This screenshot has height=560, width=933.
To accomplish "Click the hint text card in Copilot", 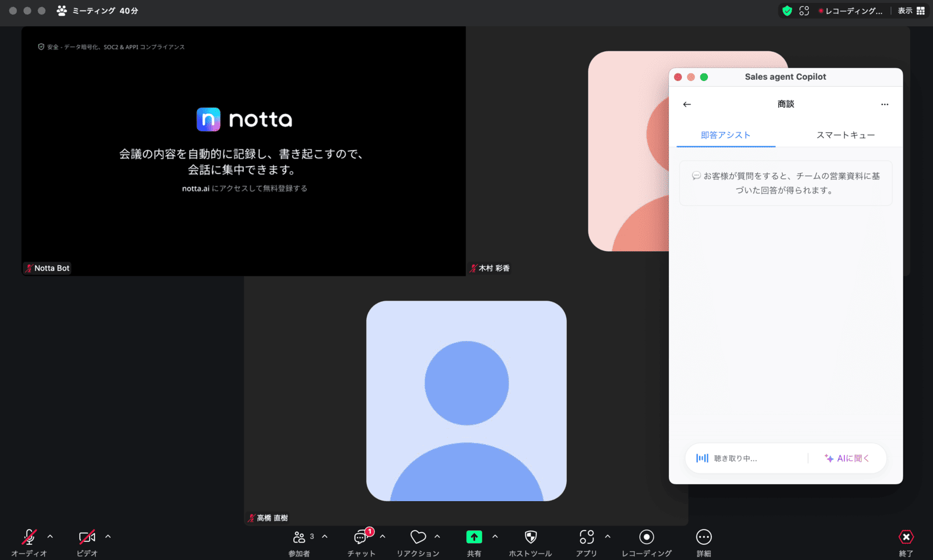I will coord(786,183).
